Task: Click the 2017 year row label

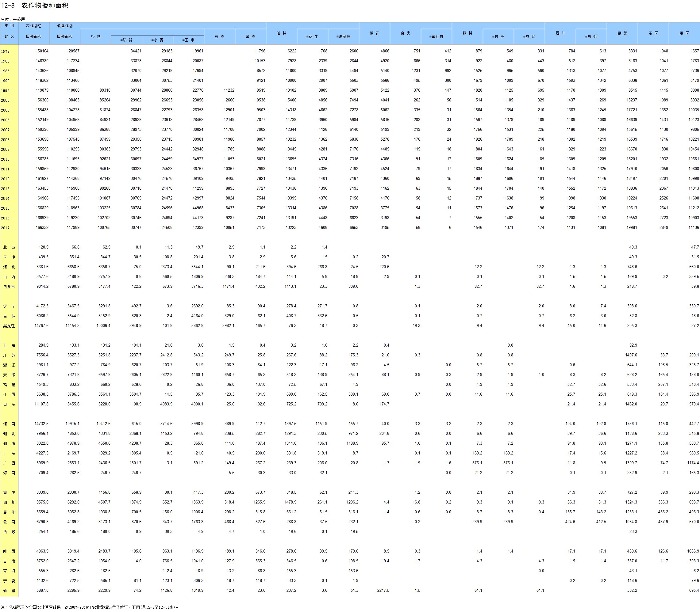Action: [6, 228]
